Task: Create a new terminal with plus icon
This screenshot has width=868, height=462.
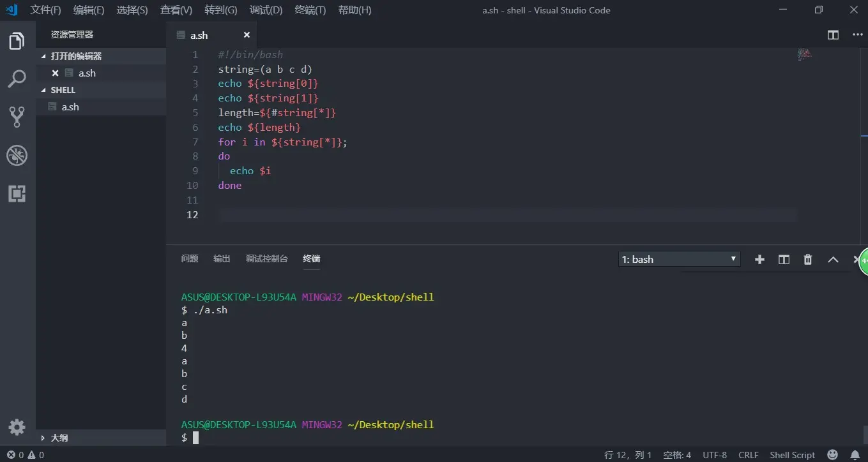Action: [x=759, y=259]
